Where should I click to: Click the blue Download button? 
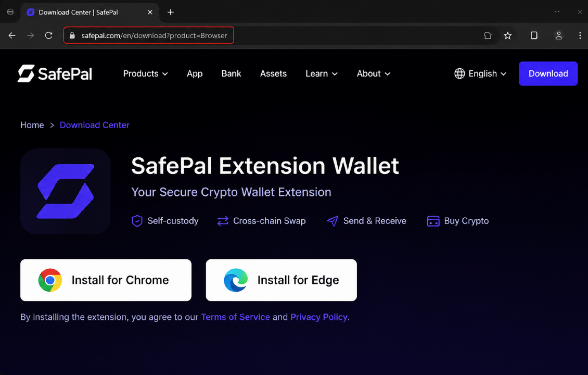pos(548,73)
